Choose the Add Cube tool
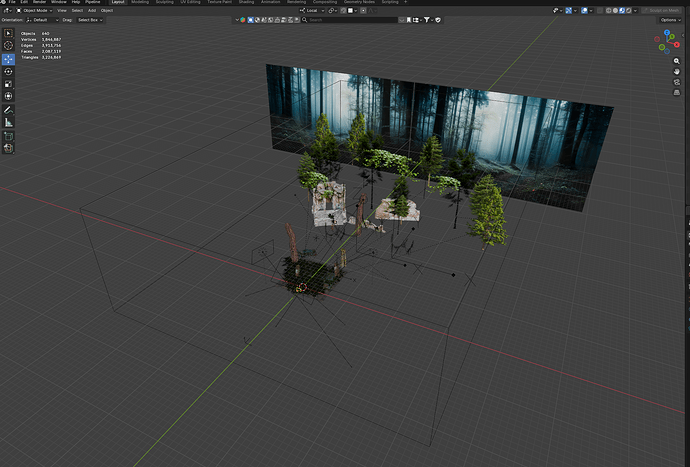Image resolution: width=690 pixels, height=467 pixels. (x=8, y=136)
